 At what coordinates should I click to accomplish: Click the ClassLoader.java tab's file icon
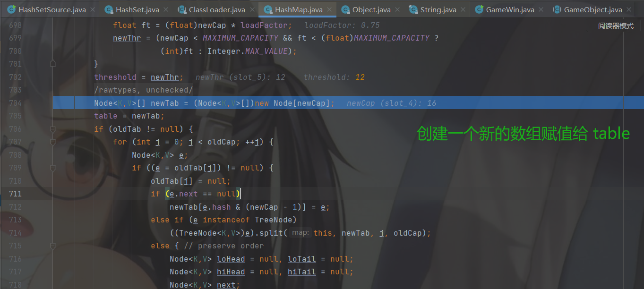tap(182, 9)
